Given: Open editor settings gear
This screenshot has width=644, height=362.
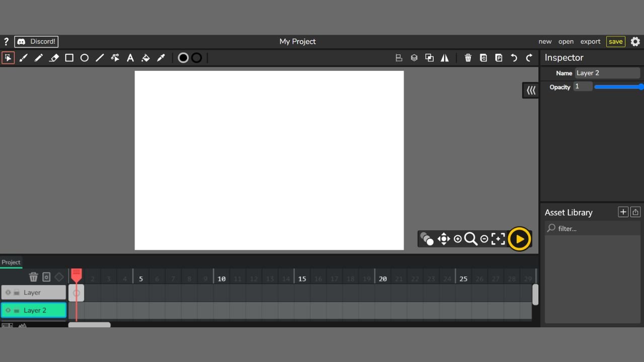Looking at the screenshot, I should (635, 42).
